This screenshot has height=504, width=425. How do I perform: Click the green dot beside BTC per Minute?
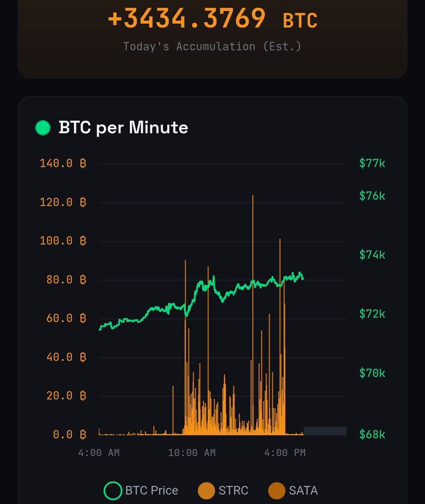click(42, 128)
